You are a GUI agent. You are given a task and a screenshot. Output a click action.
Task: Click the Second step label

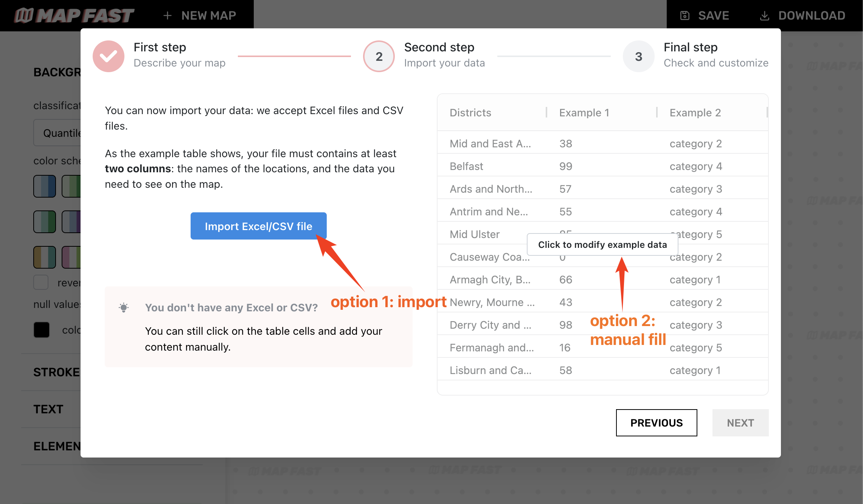pyautogui.click(x=439, y=47)
